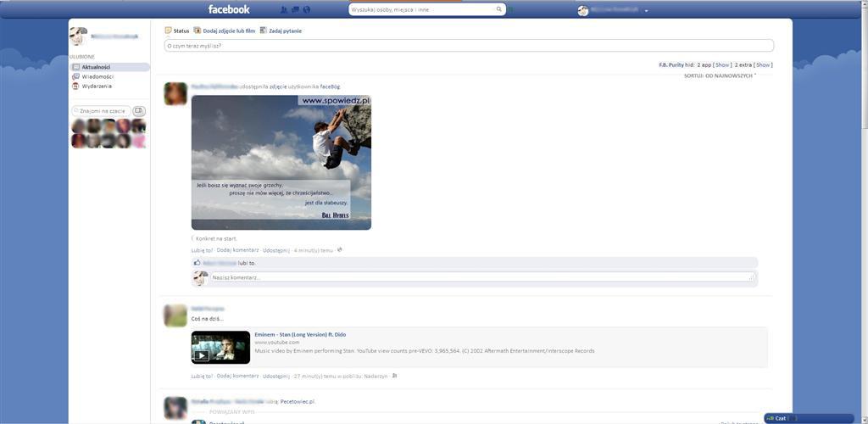Click the 'Znajomi na czacie' search field
The width and height of the screenshot is (868, 424).
(x=102, y=111)
